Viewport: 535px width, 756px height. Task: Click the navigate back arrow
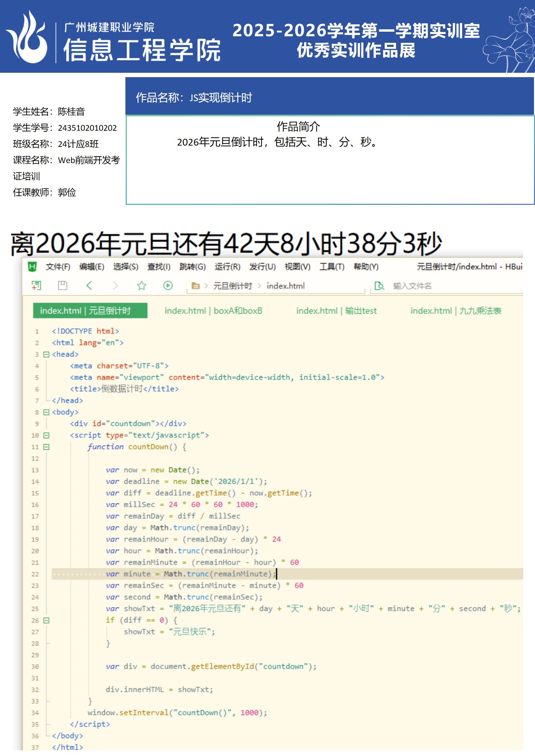[x=89, y=286]
